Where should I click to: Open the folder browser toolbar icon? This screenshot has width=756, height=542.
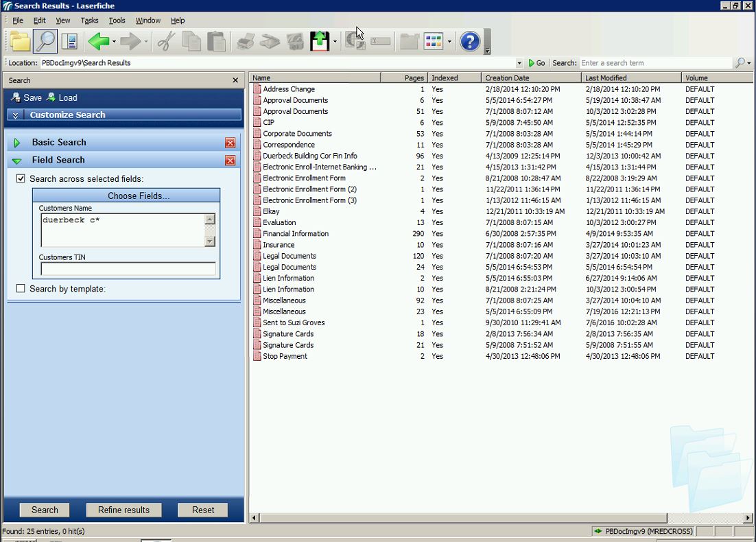click(20, 42)
